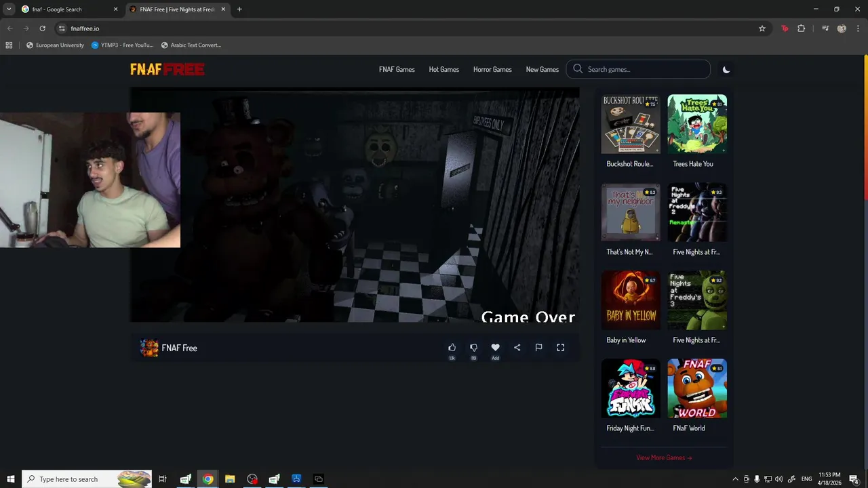Click FNAF Free game avatar icon
The height and width of the screenshot is (488, 868).
(149, 348)
